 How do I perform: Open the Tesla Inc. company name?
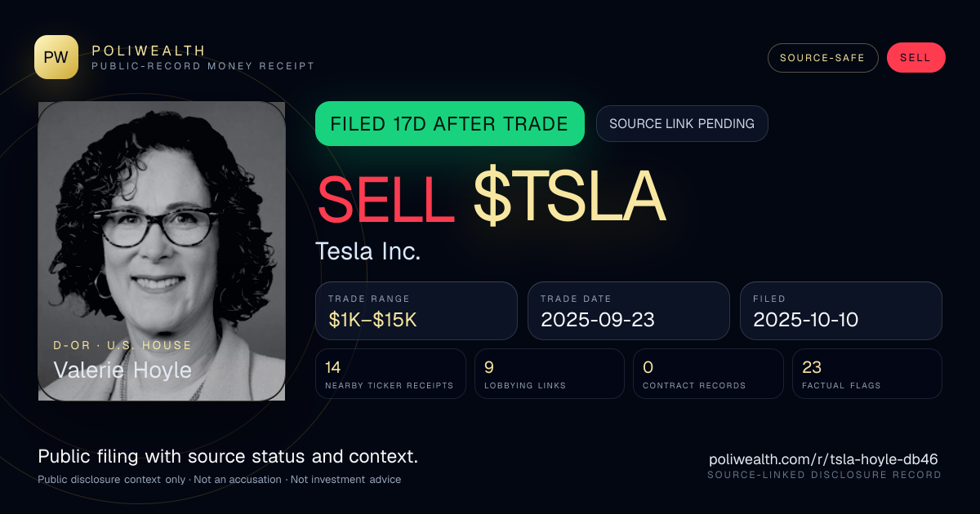(x=368, y=251)
